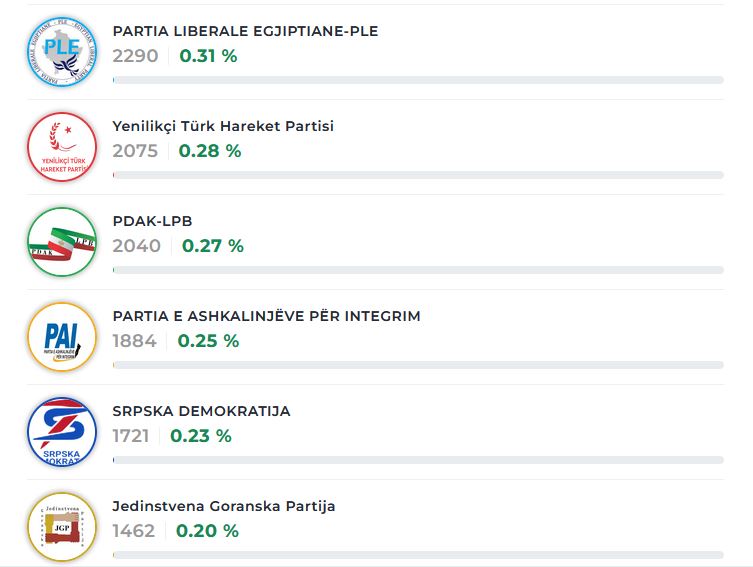753x567 pixels.
Task: Select Jedinstvena Goranska Partija name
Action: tap(224, 506)
